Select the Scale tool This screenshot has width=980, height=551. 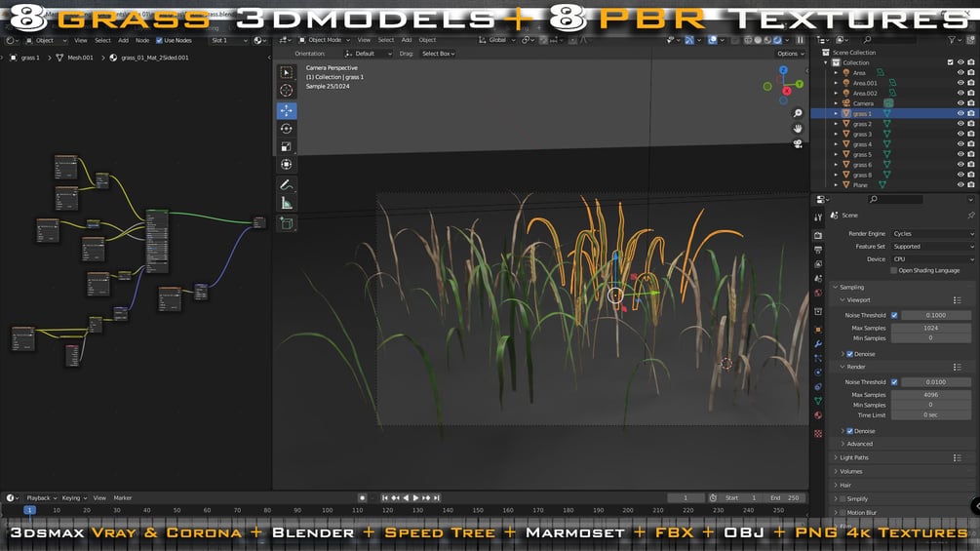(287, 147)
